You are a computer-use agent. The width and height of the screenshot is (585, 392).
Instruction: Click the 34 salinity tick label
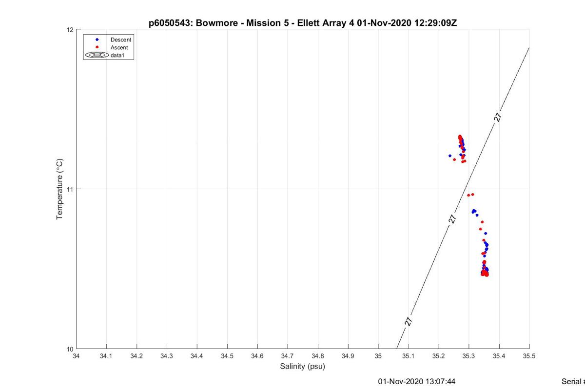(x=76, y=357)
